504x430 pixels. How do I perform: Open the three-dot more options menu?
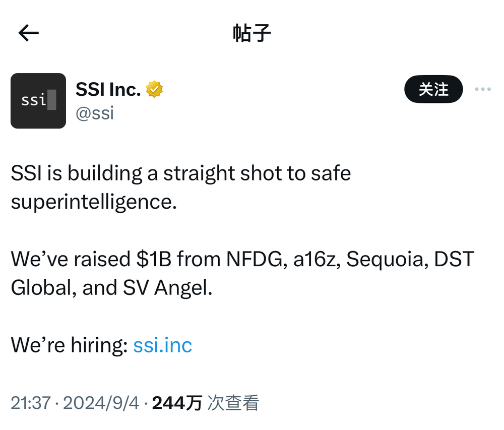[x=483, y=89]
